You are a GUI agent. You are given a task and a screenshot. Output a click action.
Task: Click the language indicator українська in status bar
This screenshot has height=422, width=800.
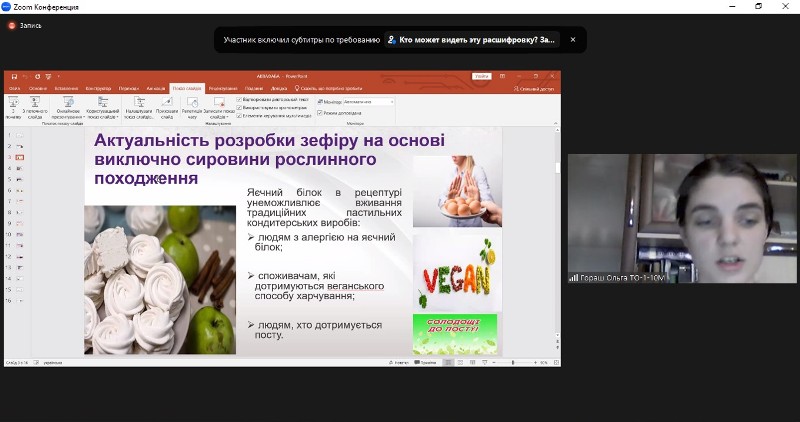coord(53,363)
